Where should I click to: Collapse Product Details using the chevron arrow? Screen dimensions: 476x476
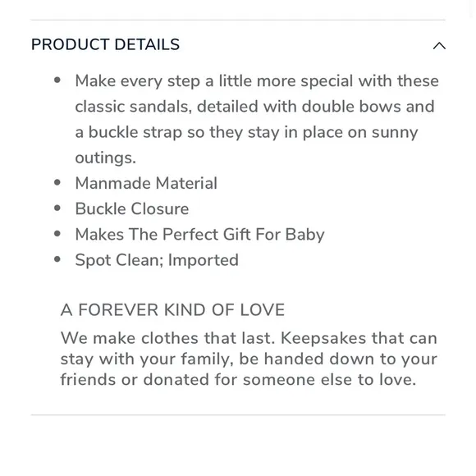point(439,46)
